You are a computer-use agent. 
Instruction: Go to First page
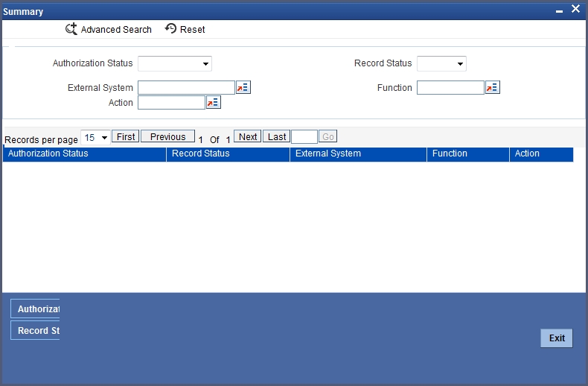[126, 136]
